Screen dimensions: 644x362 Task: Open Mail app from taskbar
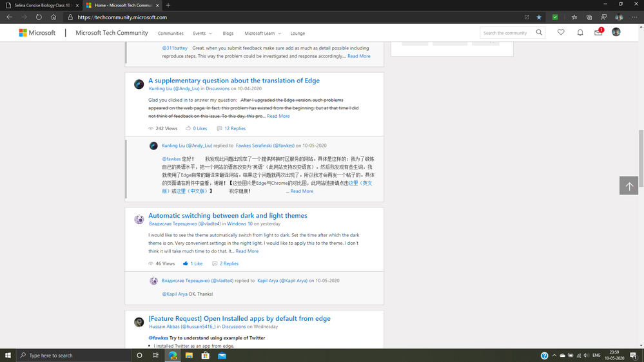pyautogui.click(x=222, y=356)
